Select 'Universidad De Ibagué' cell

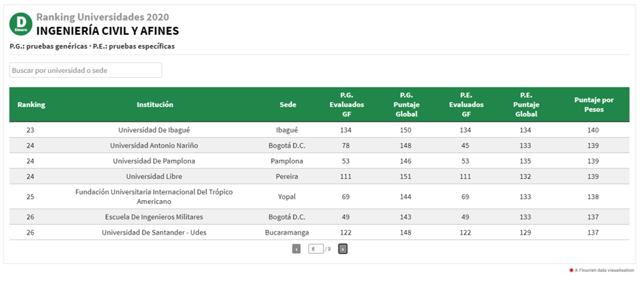pos(154,130)
